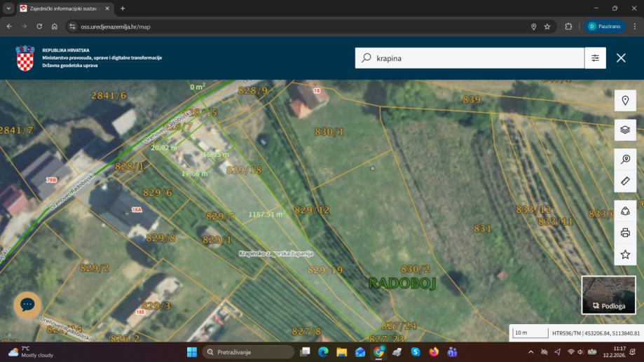Open the browser tab list dropdown
Image resolution: width=644 pixels, height=362 pixels.
(x=9, y=8)
